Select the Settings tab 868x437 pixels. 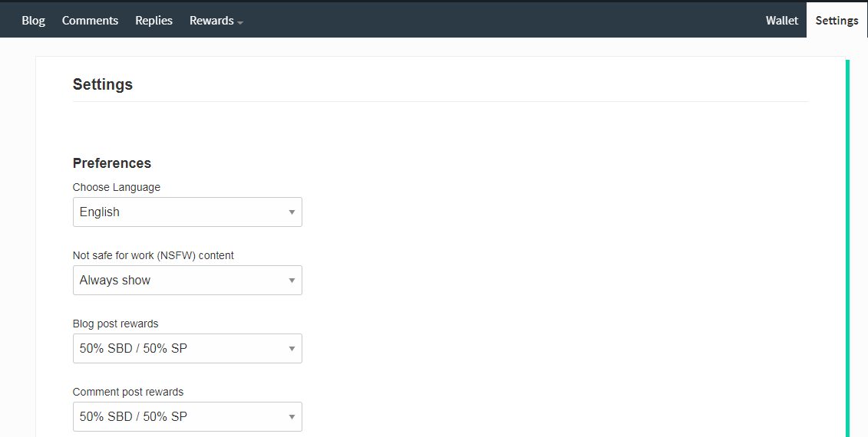tap(837, 21)
